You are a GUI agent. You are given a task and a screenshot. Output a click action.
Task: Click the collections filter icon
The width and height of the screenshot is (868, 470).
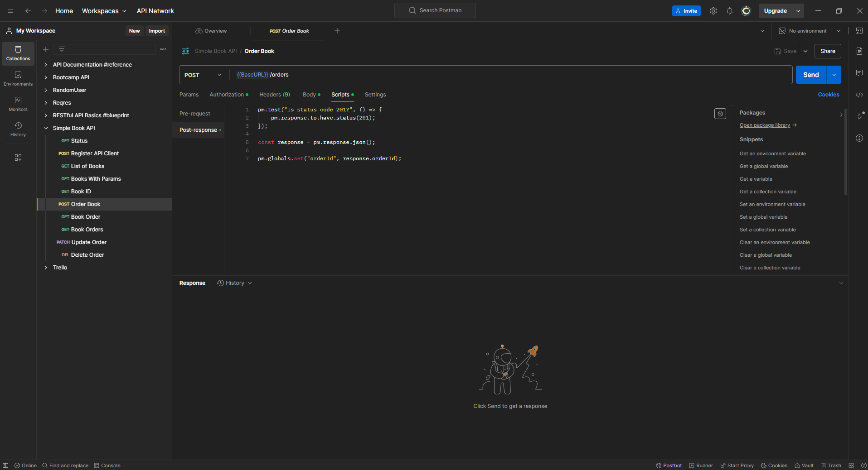click(x=62, y=49)
